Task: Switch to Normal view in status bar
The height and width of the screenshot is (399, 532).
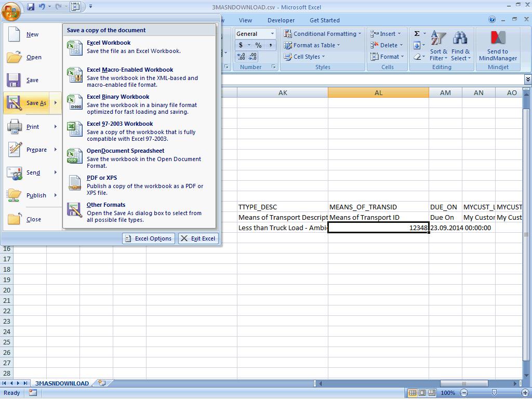Action: click(x=412, y=393)
